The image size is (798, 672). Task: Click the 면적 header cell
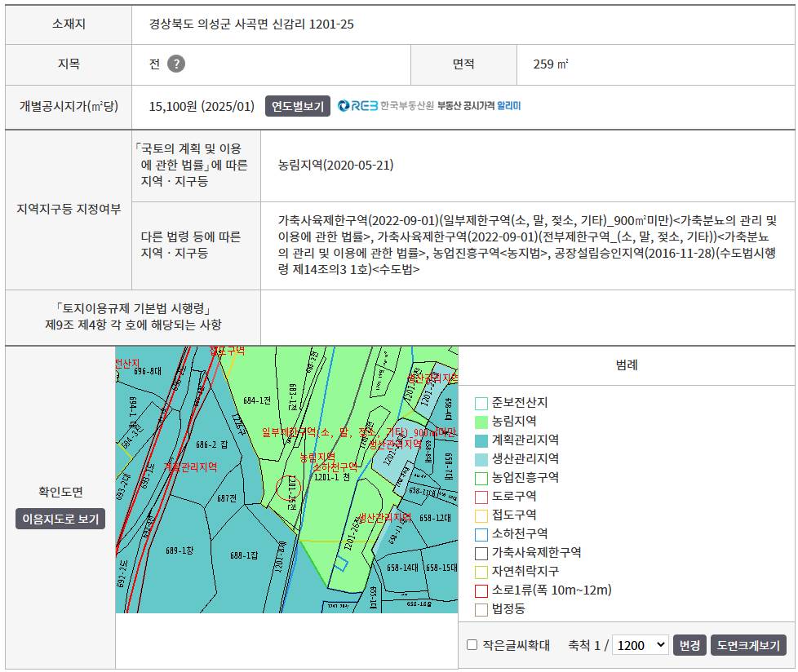click(x=463, y=64)
